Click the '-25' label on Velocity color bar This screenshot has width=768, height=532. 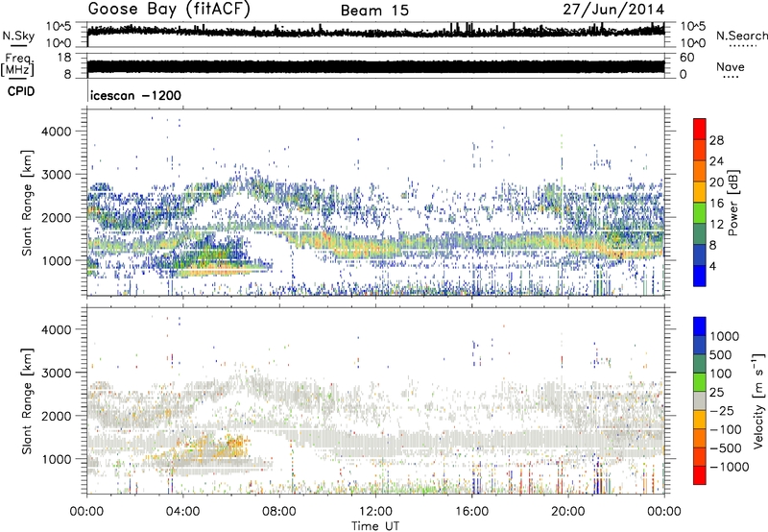tap(723, 410)
